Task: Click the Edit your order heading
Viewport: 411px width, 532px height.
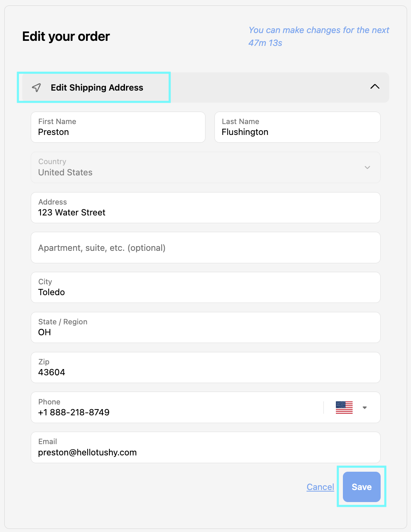Action: click(x=66, y=37)
